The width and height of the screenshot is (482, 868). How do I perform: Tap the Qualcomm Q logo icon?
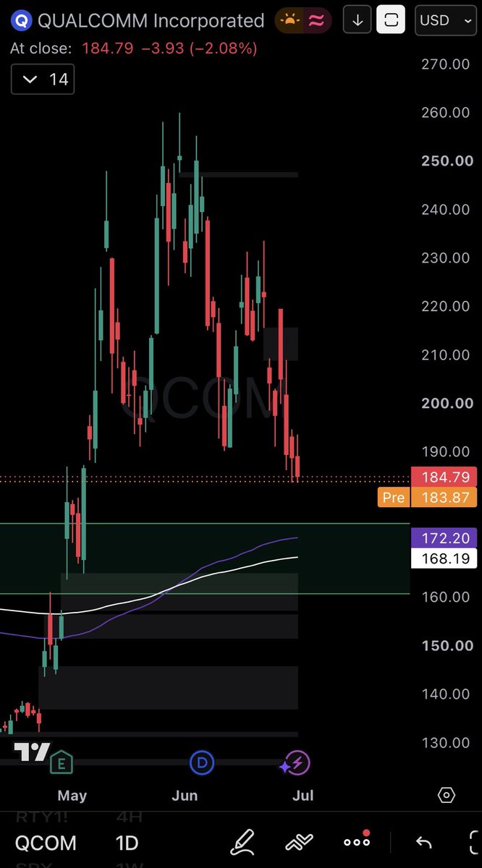pyautogui.click(x=22, y=21)
